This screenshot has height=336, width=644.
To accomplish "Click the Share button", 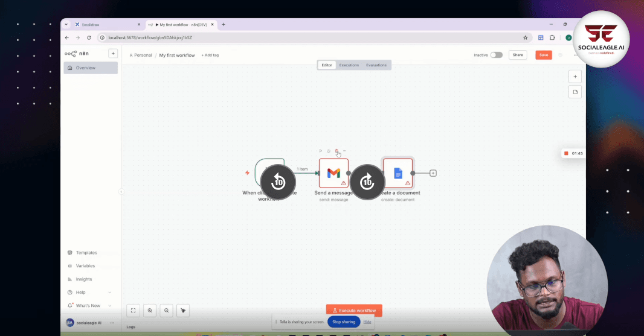I will click(518, 55).
